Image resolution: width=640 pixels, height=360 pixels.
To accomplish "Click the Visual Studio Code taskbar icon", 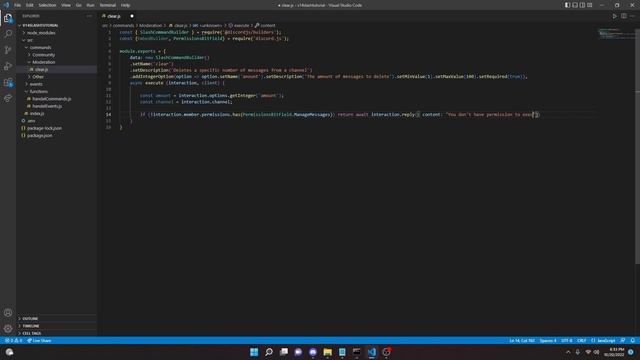I will [x=371, y=352].
